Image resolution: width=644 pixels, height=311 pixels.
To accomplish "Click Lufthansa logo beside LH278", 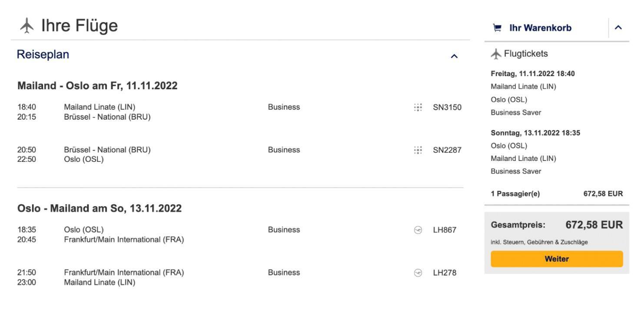I will (x=418, y=273).
